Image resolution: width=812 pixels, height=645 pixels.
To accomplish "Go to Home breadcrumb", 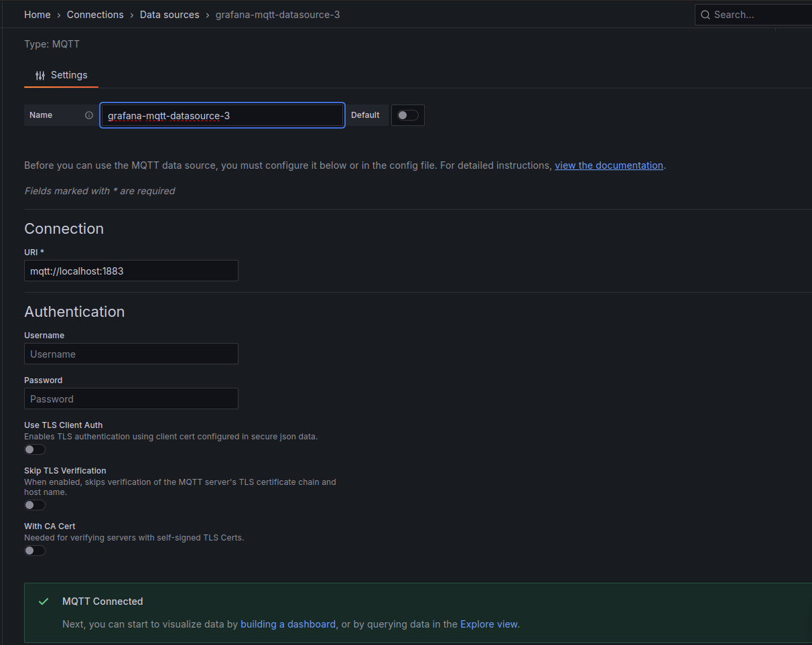I will (x=38, y=15).
